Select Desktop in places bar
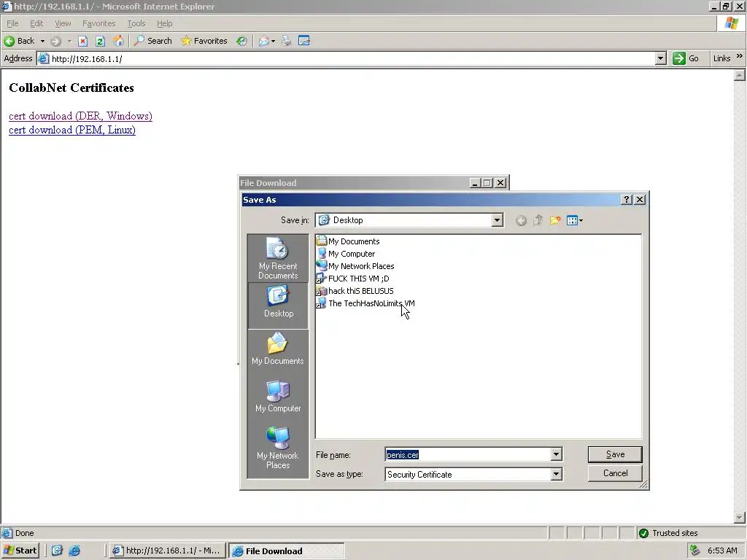 click(278, 306)
